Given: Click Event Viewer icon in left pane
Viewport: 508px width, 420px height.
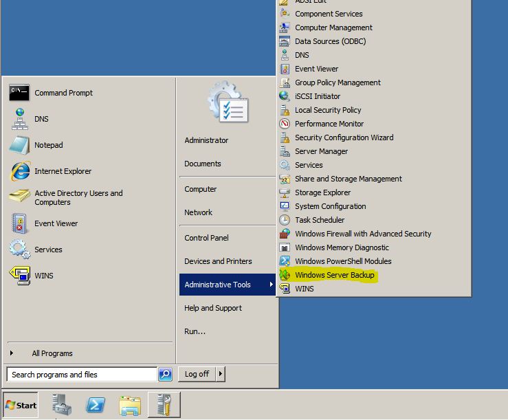Looking at the screenshot, I should 19,223.
